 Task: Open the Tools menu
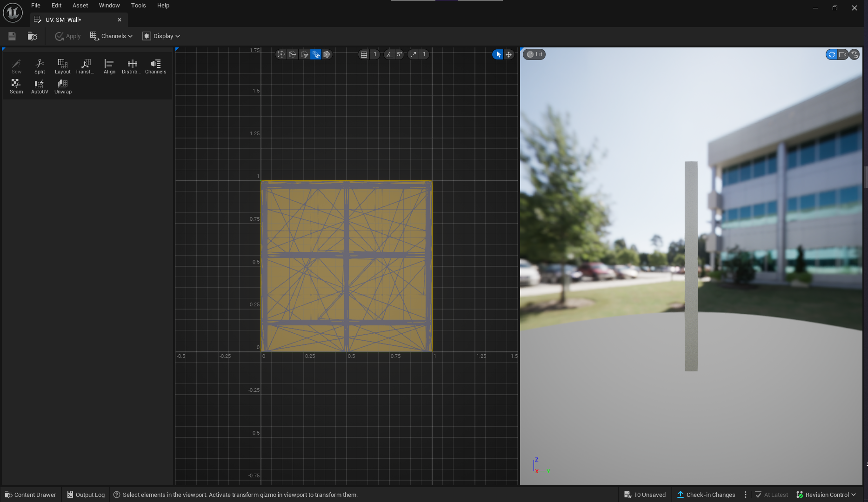point(138,6)
